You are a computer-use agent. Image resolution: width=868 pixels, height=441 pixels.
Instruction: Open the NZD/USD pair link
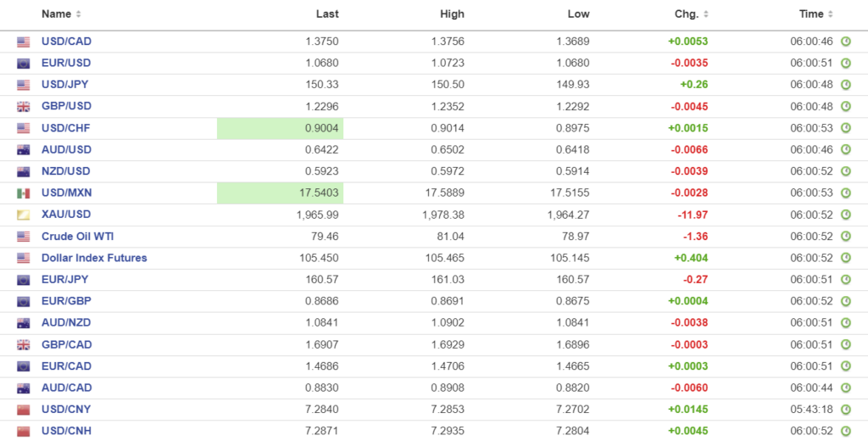pos(66,171)
